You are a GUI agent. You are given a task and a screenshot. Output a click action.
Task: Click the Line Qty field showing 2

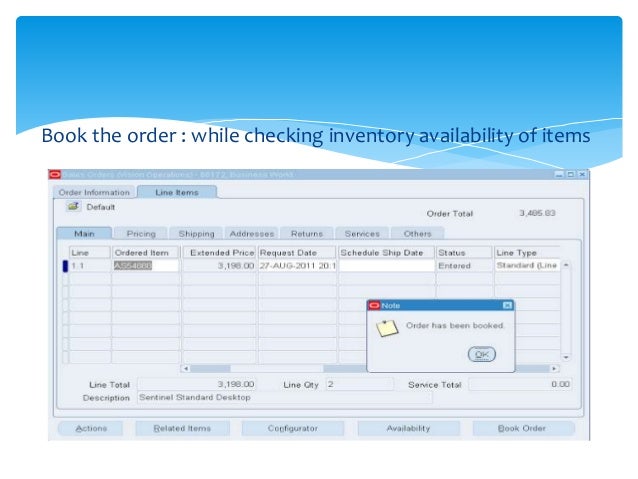[359, 384]
